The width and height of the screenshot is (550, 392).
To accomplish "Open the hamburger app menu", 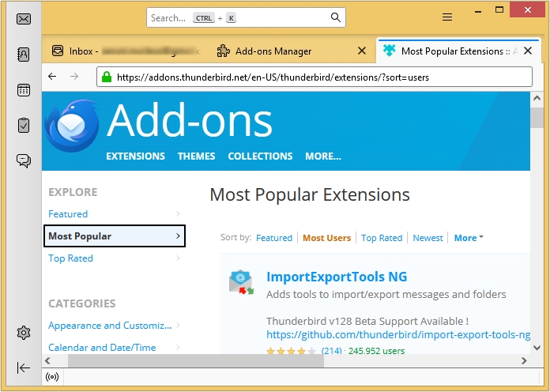I will click(447, 17).
